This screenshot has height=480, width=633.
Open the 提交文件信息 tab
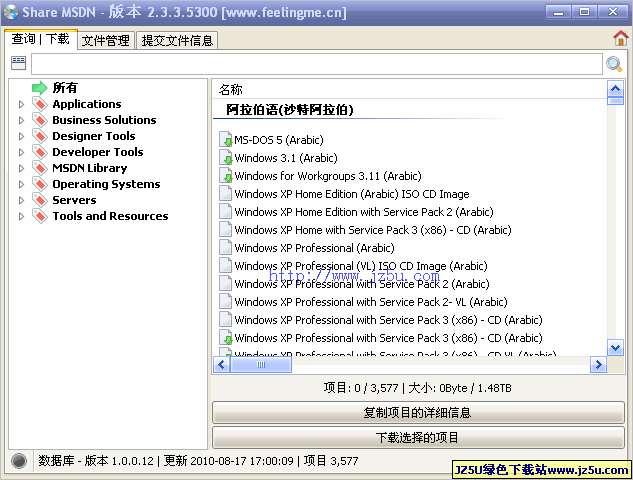tap(177, 40)
